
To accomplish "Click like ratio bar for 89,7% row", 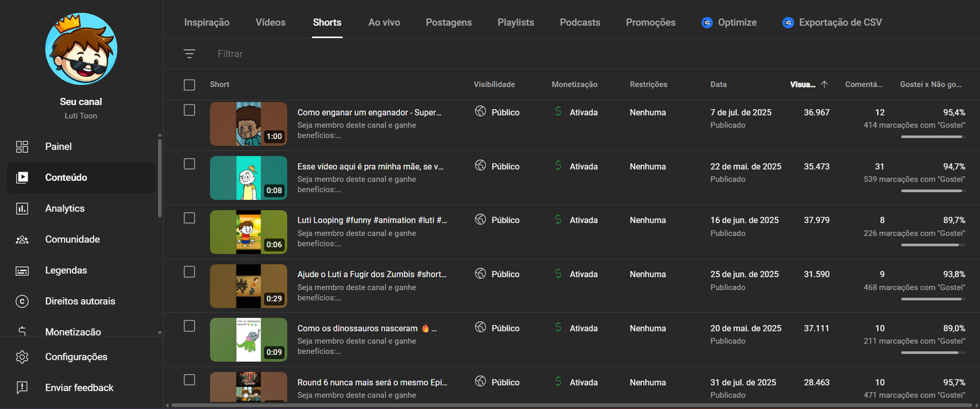I will coord(933,245).
